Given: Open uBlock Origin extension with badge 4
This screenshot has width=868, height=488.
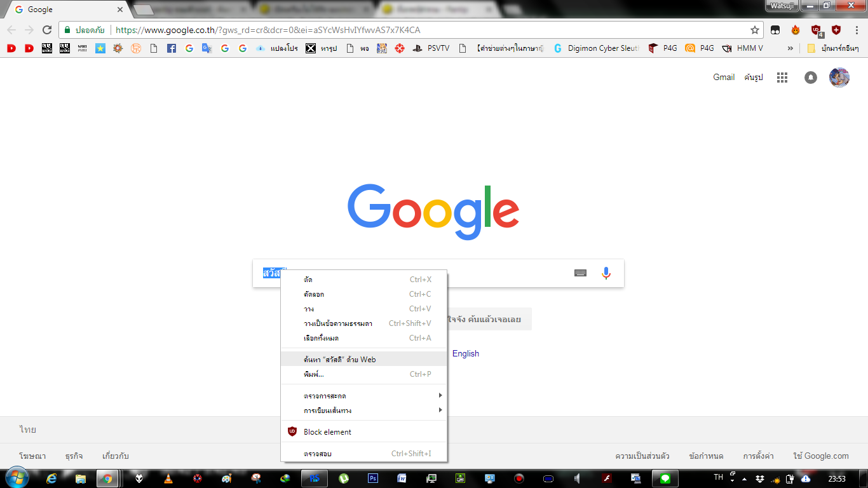Looking at the screenshot, I should (x=817, y=30).
